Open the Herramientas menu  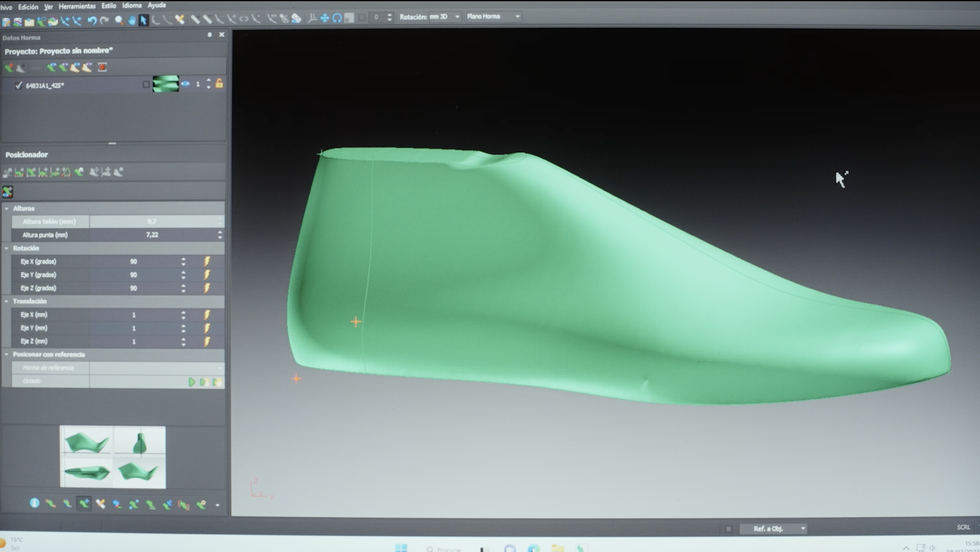(x=77, y=6)
